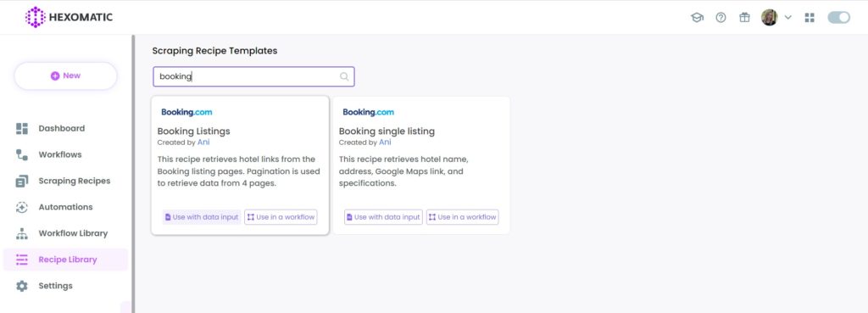Image resolution: width=868 pixels, height=313 pixels.
Task: Click the Settings gear icon
Action: 21,286
